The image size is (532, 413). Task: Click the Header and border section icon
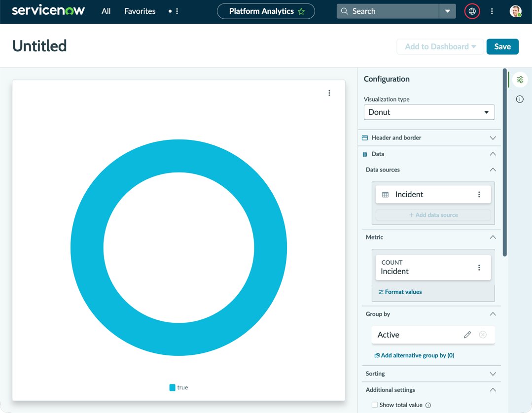tap(365, 138)
